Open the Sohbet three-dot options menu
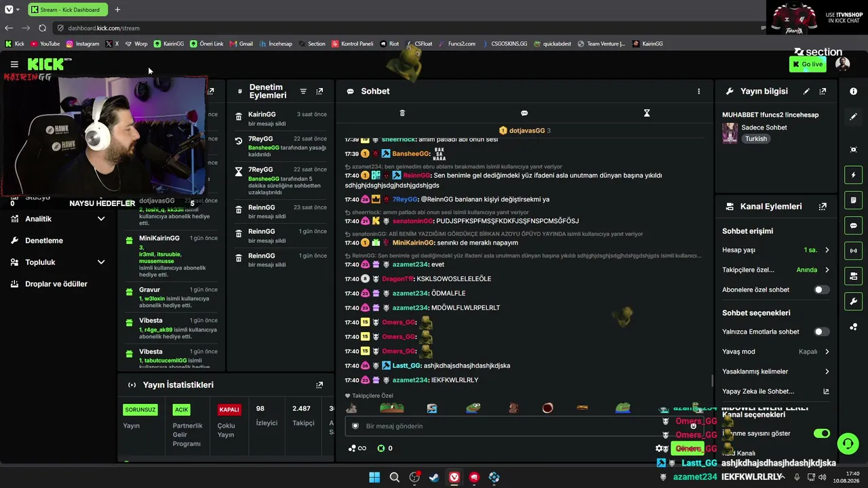 pos(698,91)
